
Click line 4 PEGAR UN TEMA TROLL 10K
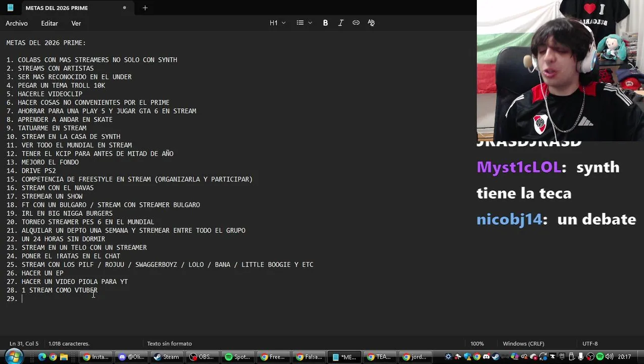click(x=56, y=85)
